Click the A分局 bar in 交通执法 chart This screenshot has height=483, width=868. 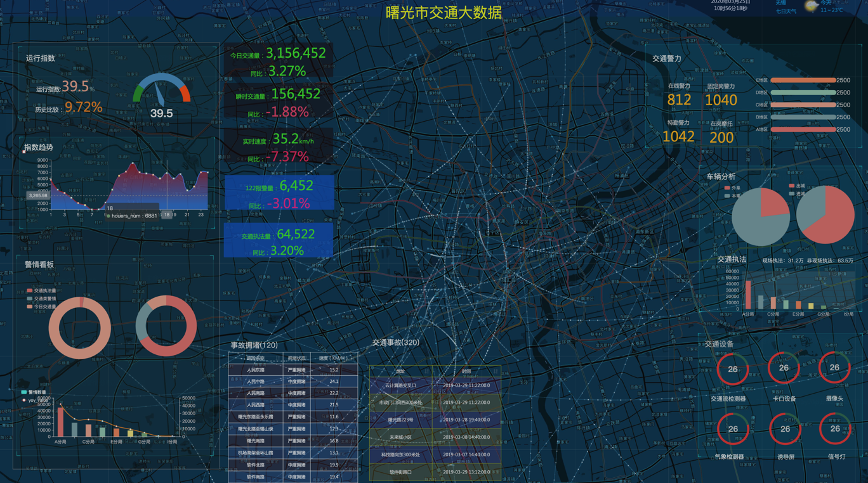pyautogui.click(x=748, y=295)
